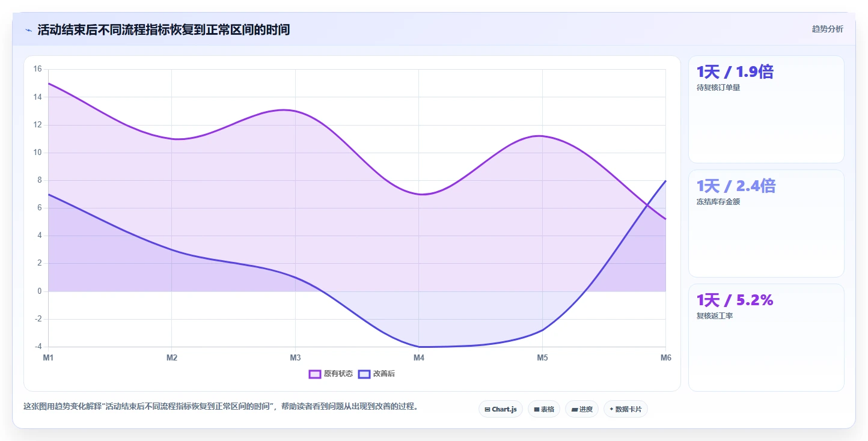Screen dimensions: 868x441
Task: Select the Chart.js tag
Action: coord(501,409)
